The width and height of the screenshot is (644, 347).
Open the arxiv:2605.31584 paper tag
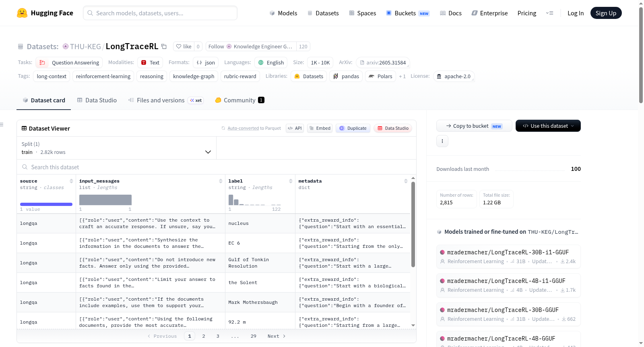click(x=382, y=62)
